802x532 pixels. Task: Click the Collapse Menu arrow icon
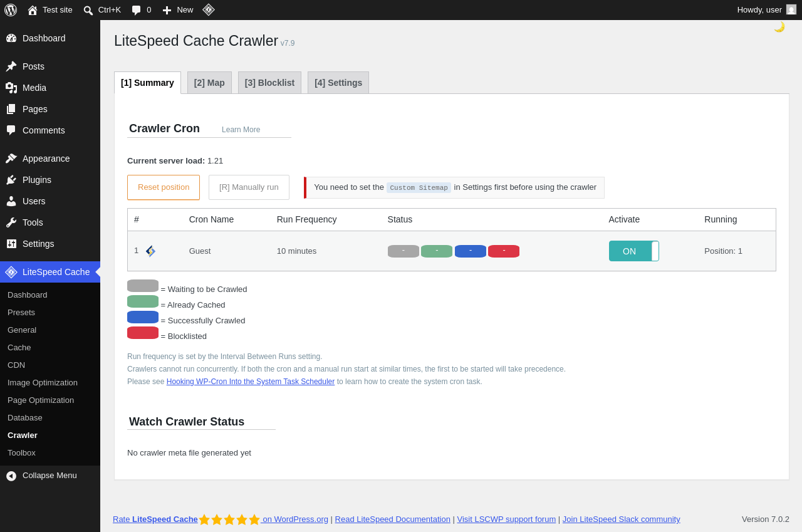(11, 476)
